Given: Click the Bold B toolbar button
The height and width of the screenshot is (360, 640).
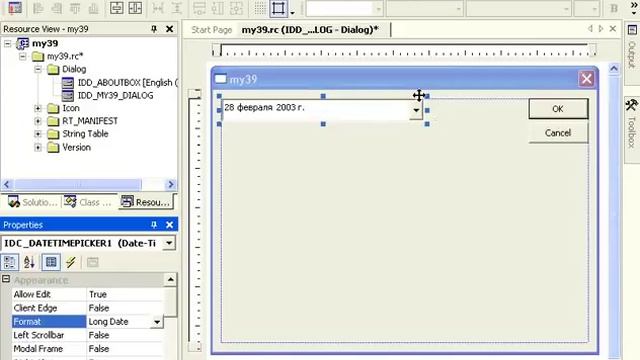Looking at the screenshot, I should coord(613,8).
